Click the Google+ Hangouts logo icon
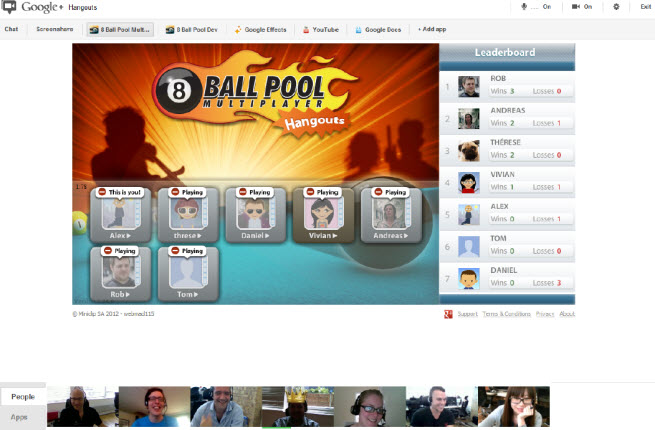The width and height of the screenshot is (655, 430). 9,7
